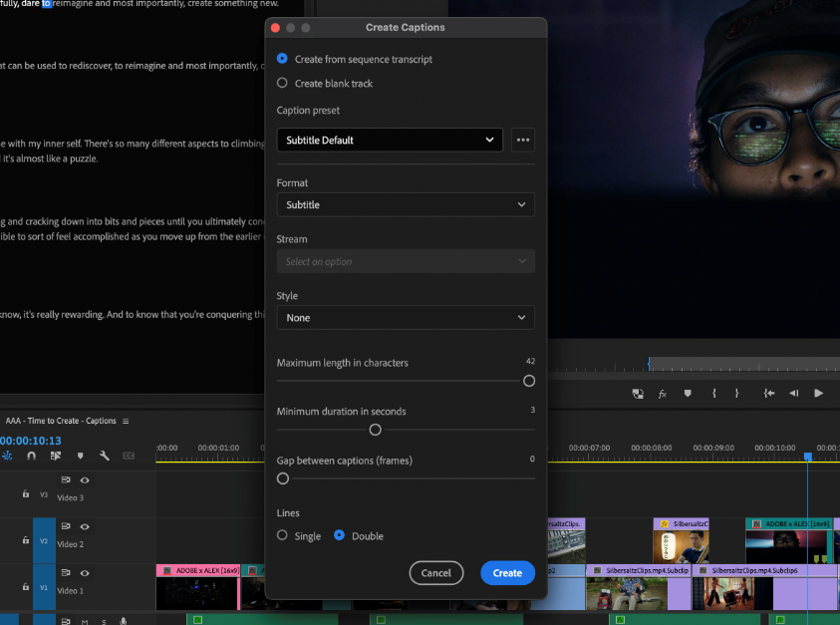This screenshot has height=625, width=840.
Task: Open timeline display settings wrench
Action: coord(104,456)
